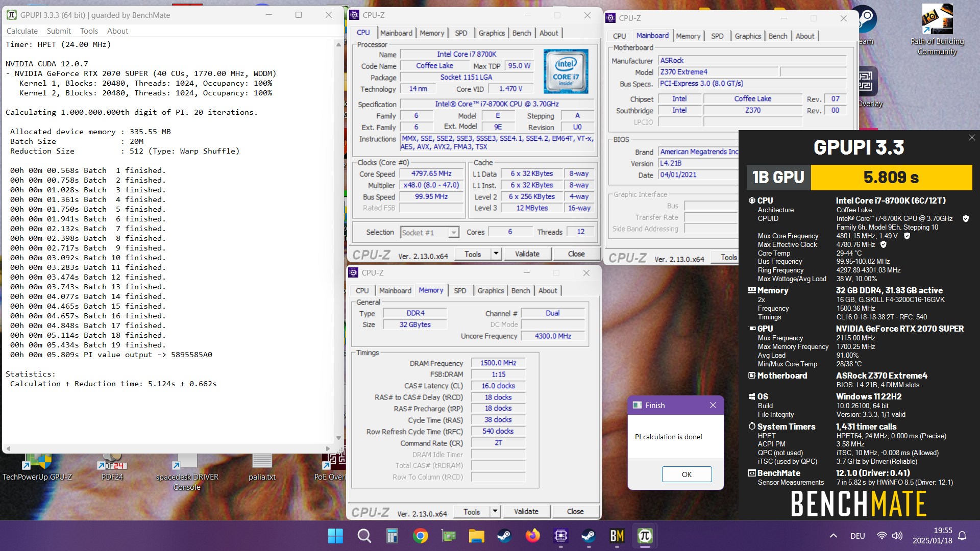This screenshot has width=980, height=551.
Task: Open taskbar Search
Action: (x=364, y=536)
